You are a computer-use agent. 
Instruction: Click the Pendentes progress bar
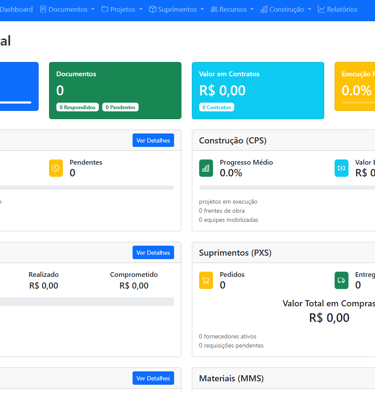[x=87, y=188]
